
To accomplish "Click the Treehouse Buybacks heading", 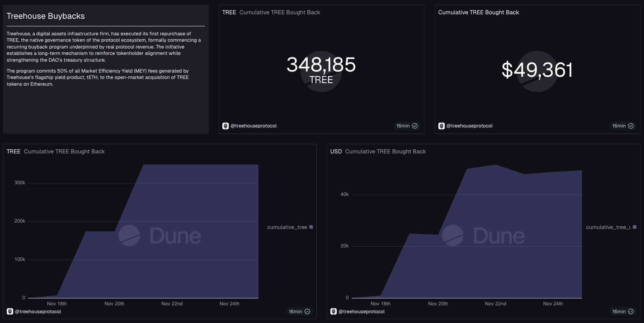I will (x=46, y=16).
